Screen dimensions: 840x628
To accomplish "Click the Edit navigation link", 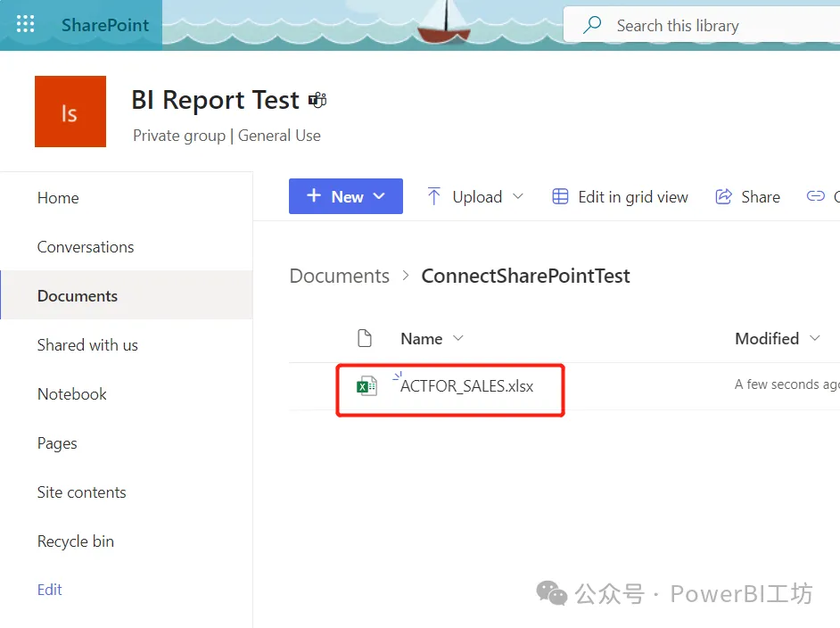I will [x=50, y=590].
